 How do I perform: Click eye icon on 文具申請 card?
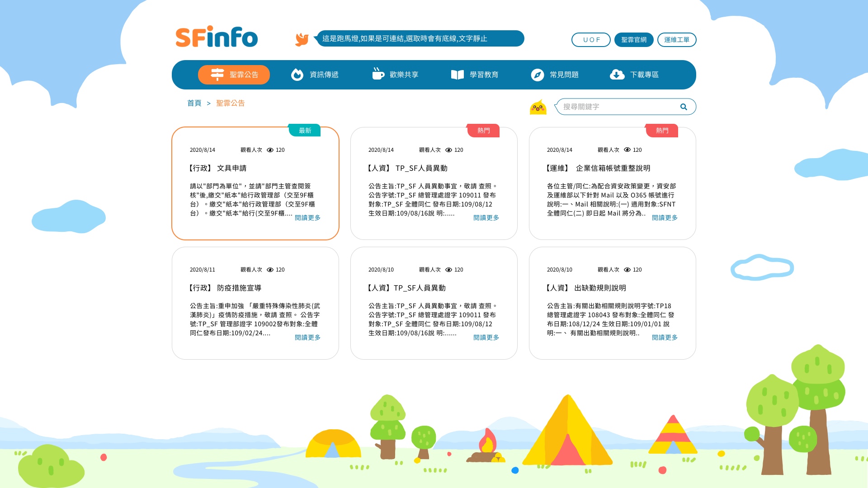270,150
